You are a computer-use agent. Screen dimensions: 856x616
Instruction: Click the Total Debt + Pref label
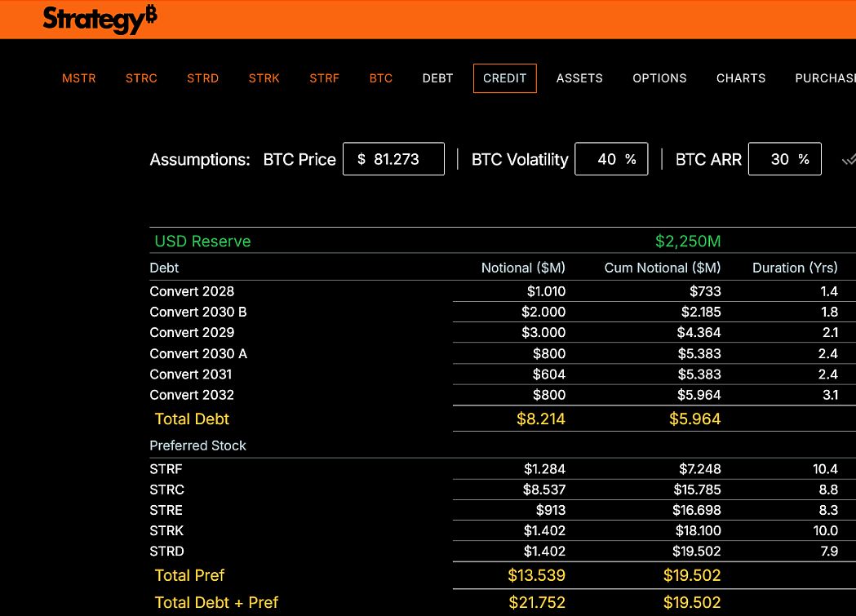[x=216, y=602]
